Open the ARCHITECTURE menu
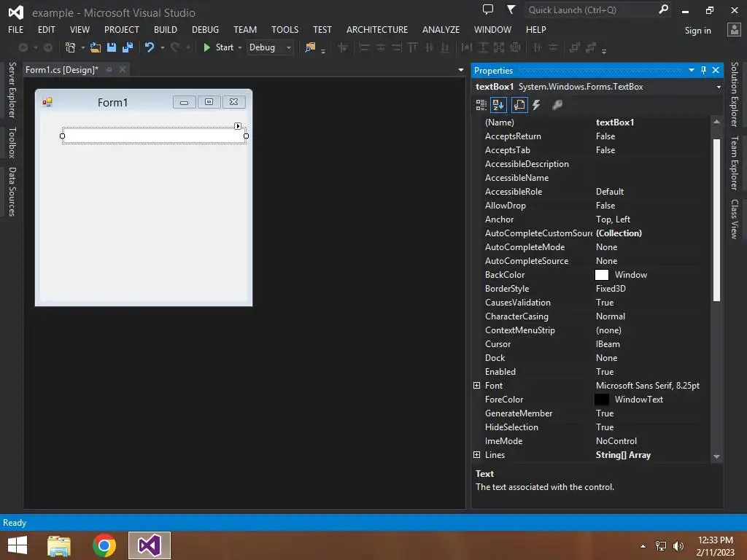Image resolution: width=747 pixels, height=560 pixels. click(377, 29)
